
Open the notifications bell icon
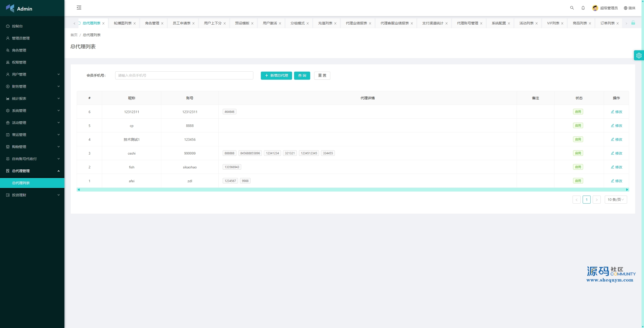pos(583,8)
